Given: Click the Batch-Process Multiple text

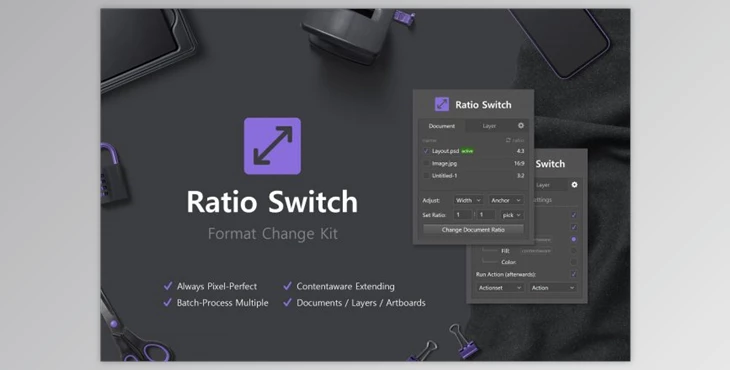Looking at the screenshot, I should click(223, 303).
